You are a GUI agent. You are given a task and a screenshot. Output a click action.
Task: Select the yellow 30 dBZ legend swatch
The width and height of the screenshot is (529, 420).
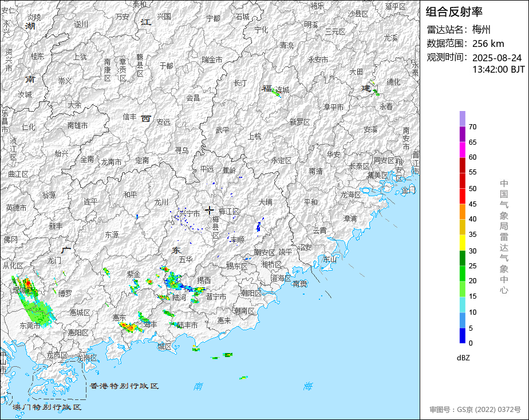[463, 243]
